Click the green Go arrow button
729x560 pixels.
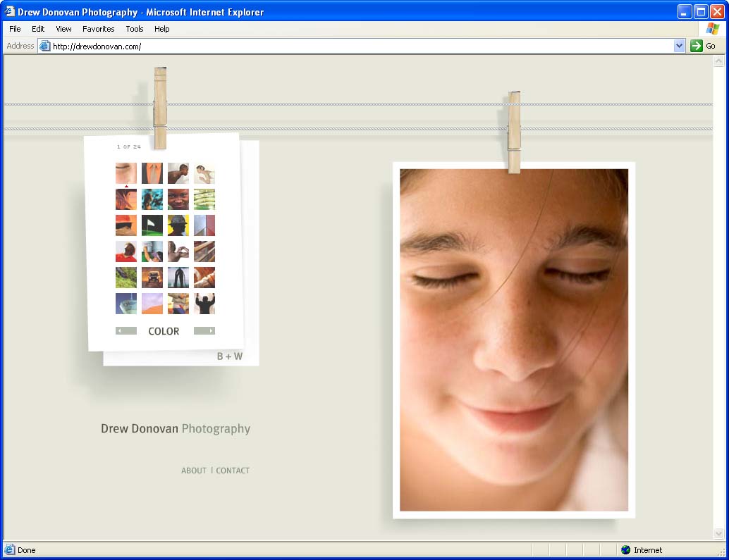coord(697,46)
